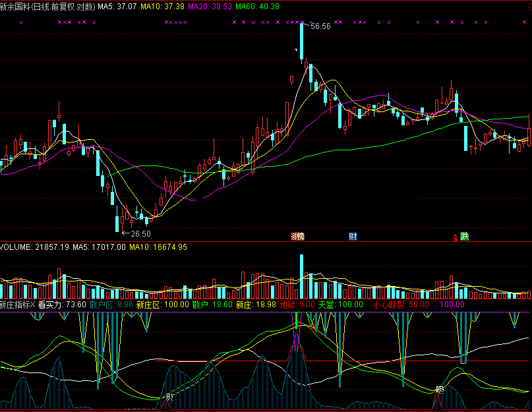Click the red signal glyph near the indicator peak
This screenshot has width=532, height=412.
click(313, 326)
